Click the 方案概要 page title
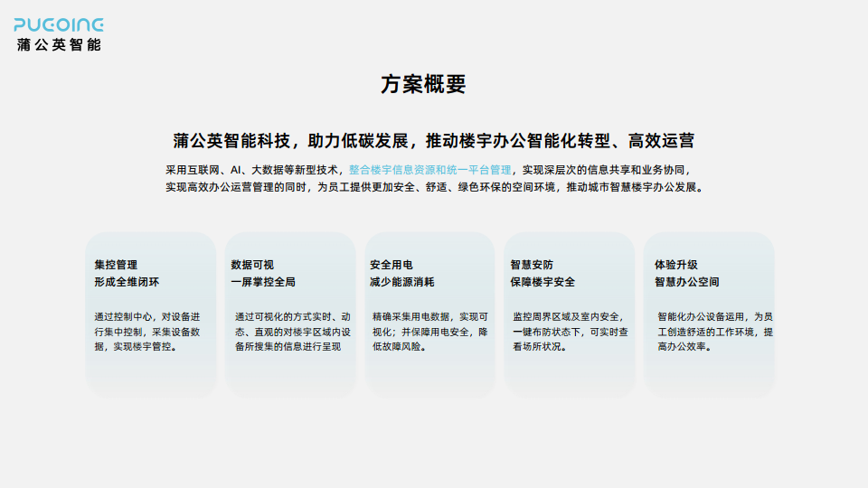868x488 pixels. (423, 84)
